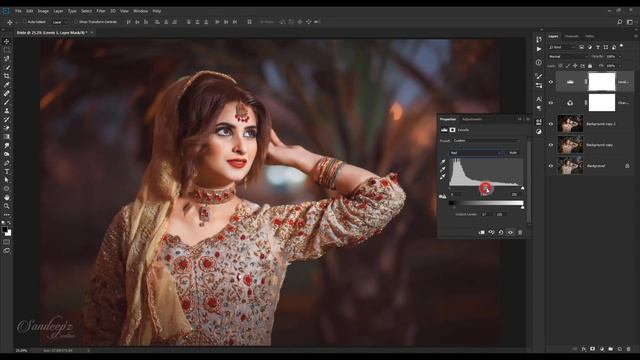Open the Layers panel flyout menu
Image resolution: width=640 pixels, height=360 pixels.
[x=636, y=36]
